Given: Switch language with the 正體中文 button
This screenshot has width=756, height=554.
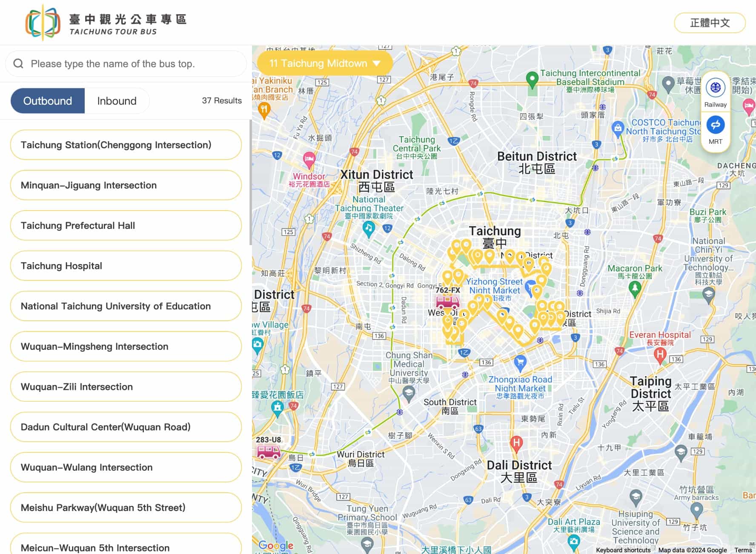Looking at the screenshot, I should [x=710, y=23].
